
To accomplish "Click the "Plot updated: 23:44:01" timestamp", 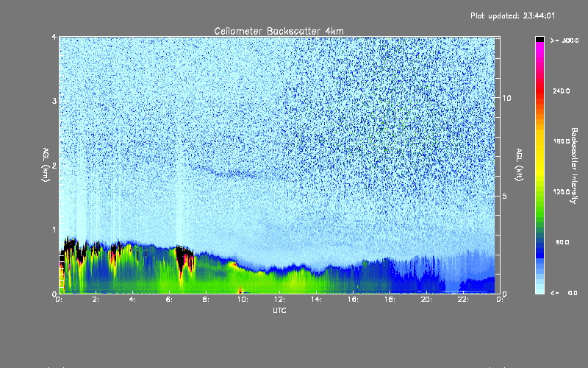I will 512,15.
